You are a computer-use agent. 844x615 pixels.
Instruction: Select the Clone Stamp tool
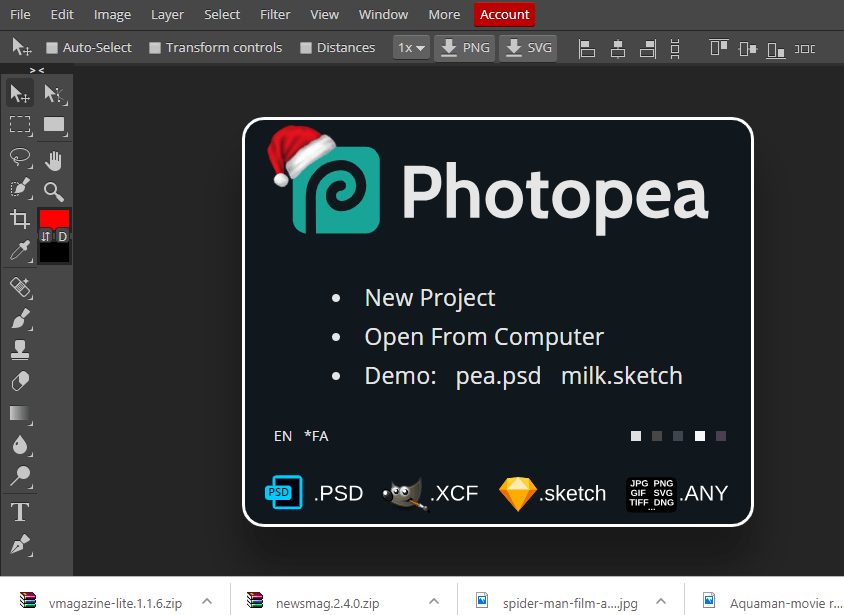tap(20, 349)
